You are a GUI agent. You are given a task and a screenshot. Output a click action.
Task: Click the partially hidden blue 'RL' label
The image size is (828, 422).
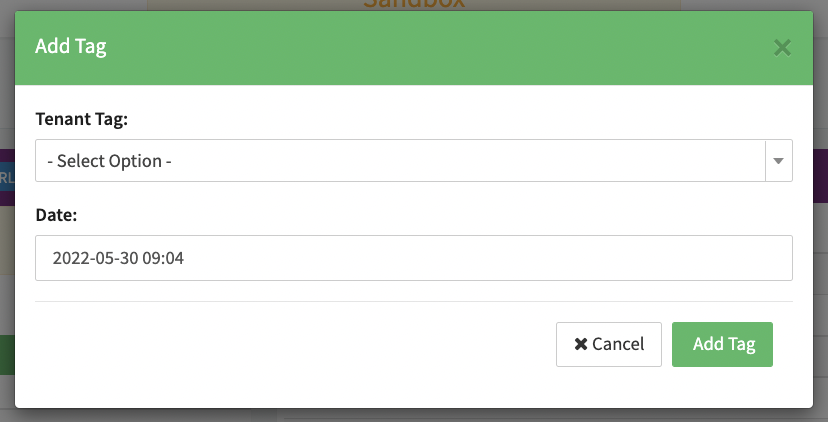(x=6, y=178)
